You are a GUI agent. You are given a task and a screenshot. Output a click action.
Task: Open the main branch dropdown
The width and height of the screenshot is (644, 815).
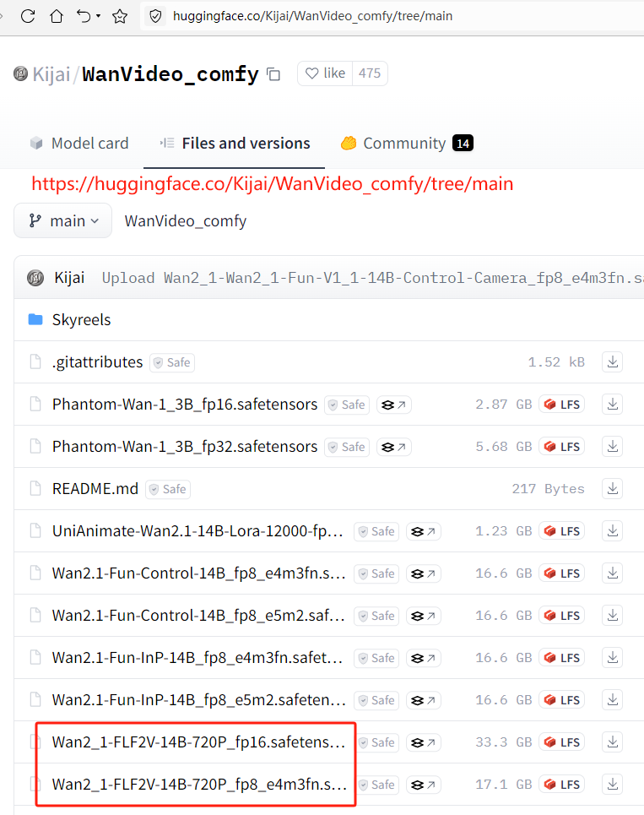coord(62,221)
